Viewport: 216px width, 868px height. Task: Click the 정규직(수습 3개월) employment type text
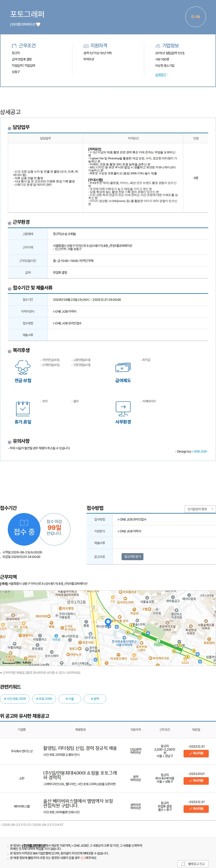(x=64, y=234)
